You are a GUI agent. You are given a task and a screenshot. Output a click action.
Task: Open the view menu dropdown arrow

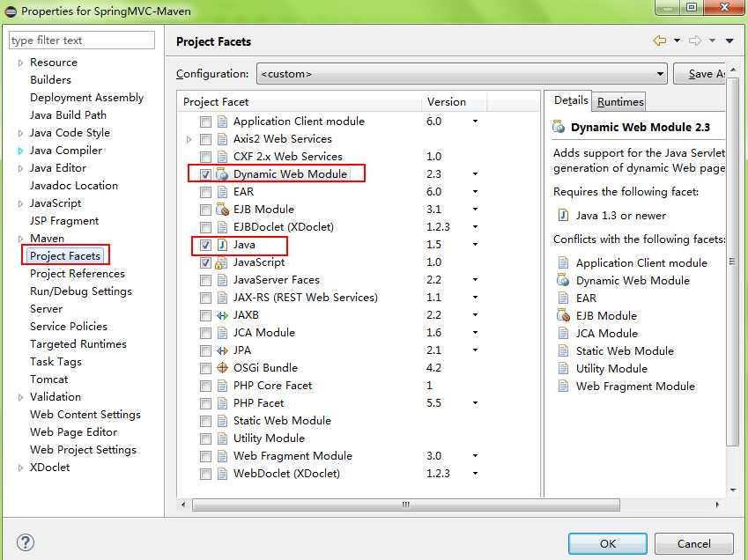click(x=729, y=41)
